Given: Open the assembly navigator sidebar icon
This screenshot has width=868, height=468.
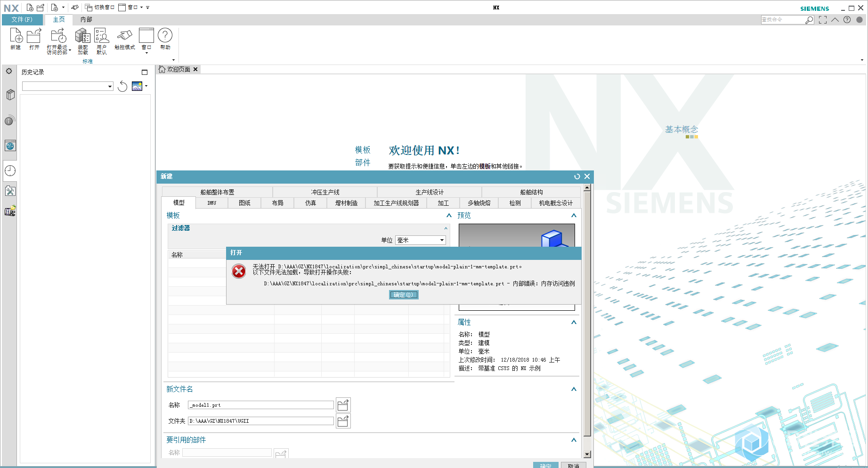Looking at the screenshot, I should [10, 95].
